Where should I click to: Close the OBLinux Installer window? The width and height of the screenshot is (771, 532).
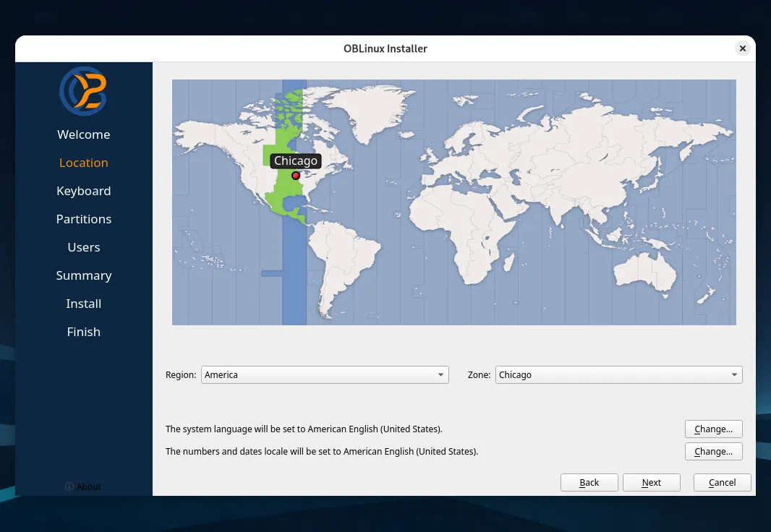[743, 48]
